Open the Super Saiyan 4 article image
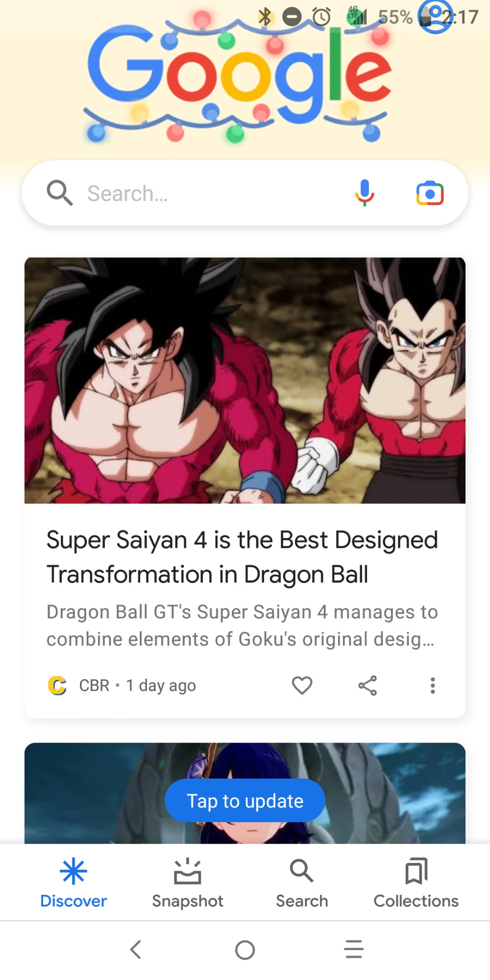Viewport: 490px width, 980px height. [x=245, y=380]
